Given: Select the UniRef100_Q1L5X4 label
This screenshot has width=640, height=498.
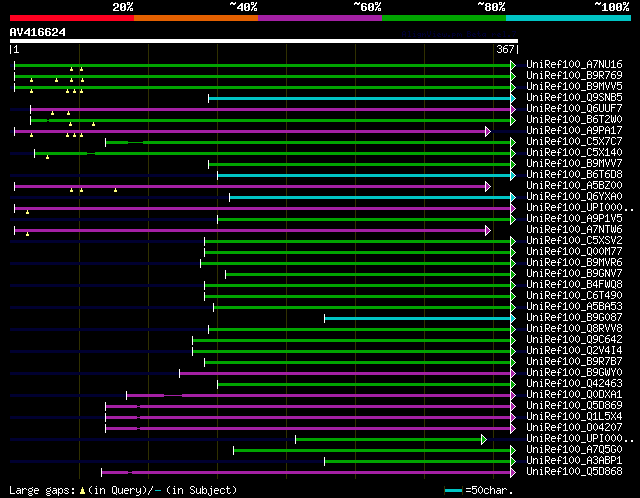Looking at the screenshot, I should coord(574,417).
